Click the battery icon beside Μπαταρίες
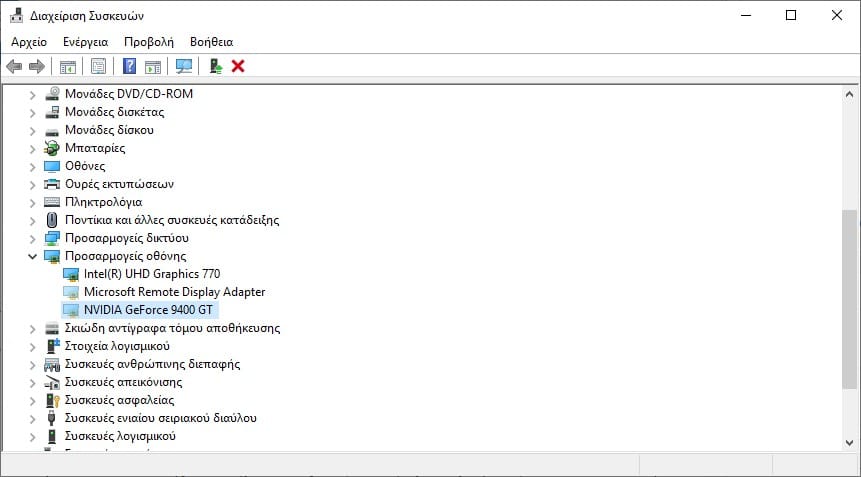 click(x=52, y=148)
